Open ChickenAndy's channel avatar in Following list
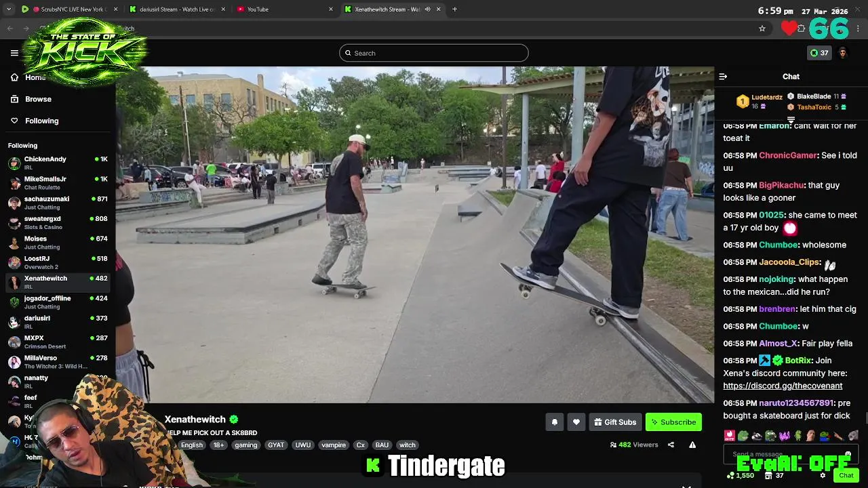The width and height of the screenshot is (868, 488). pos(14,163)
